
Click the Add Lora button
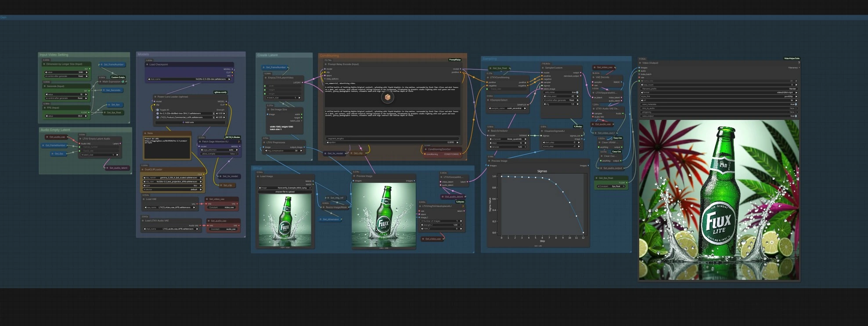[x=189, y=122]
